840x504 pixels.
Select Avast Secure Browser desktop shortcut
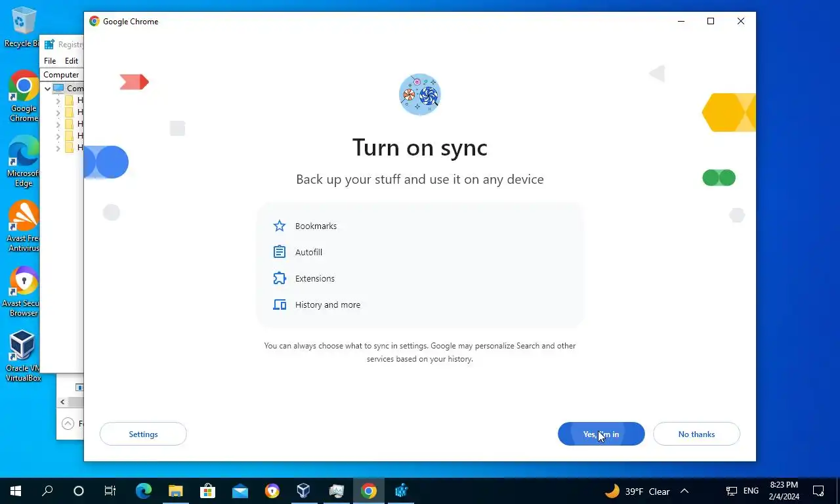click(x=22, y=291)
